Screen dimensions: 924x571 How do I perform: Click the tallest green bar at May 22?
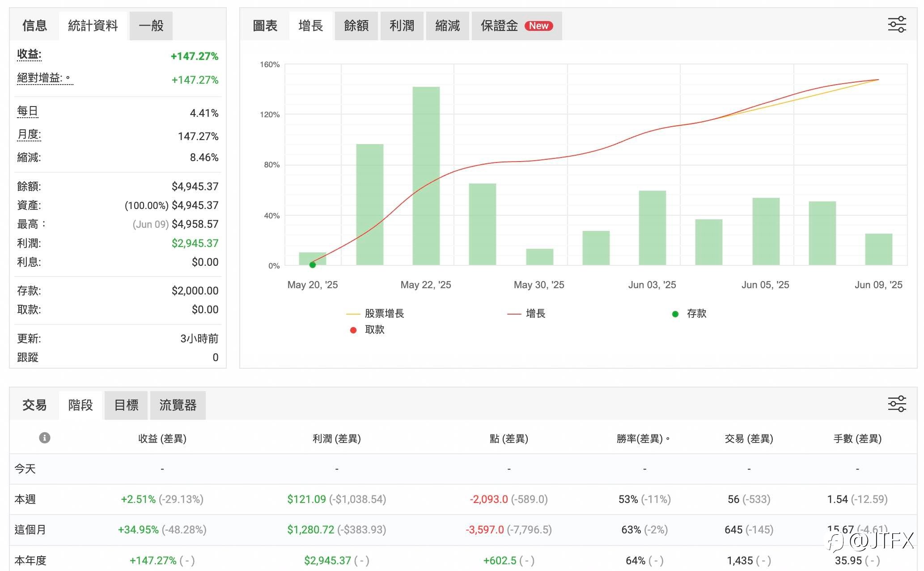click(426, 176)
